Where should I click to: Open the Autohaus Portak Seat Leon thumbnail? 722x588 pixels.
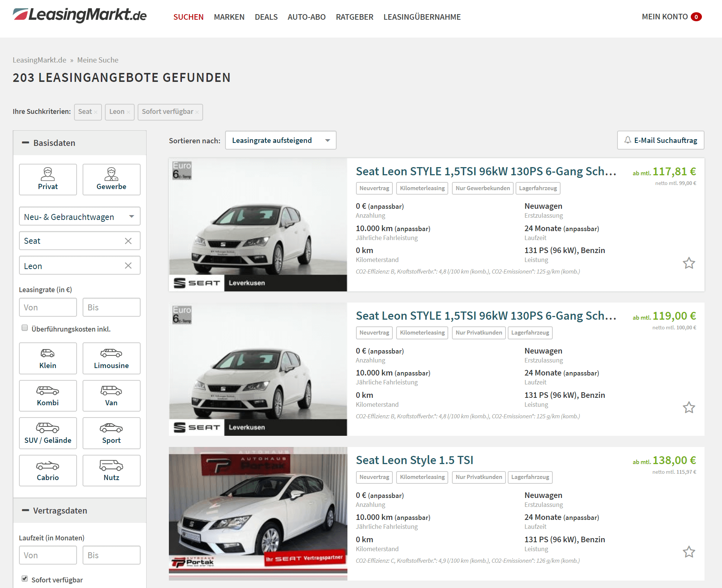tap(258, 514)
